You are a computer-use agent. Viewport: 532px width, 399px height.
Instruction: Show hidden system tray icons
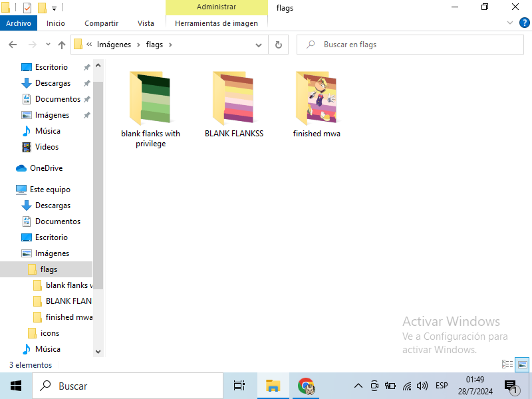coord(358,386)
